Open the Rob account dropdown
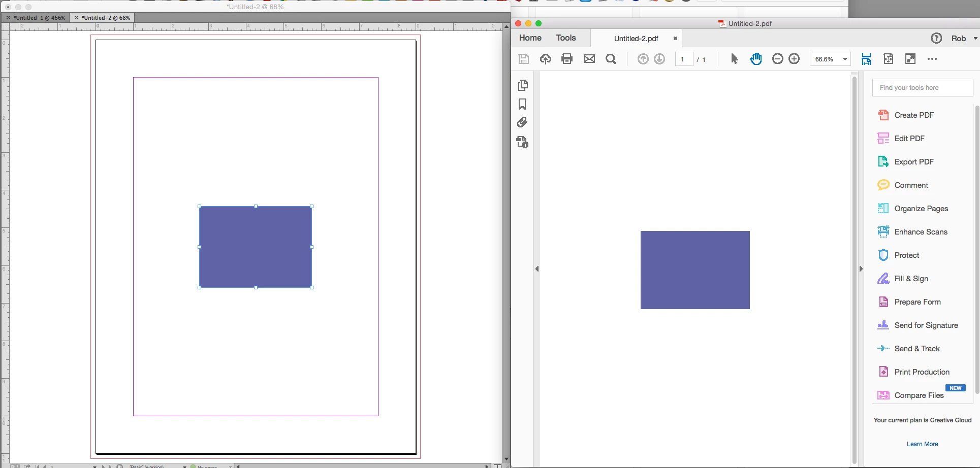Viewport: 980px width, 468px height. pos(964,38)
